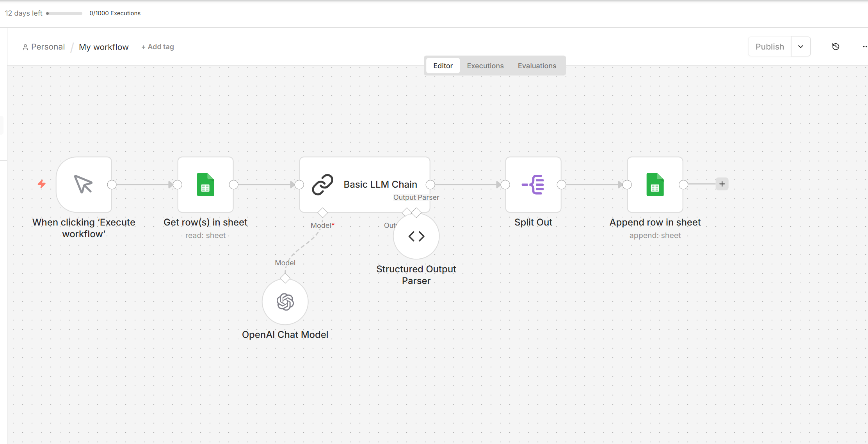Viewport: 868px width, 444px height.
Task: Open workflow version history icon
Action: coord(836,47)
